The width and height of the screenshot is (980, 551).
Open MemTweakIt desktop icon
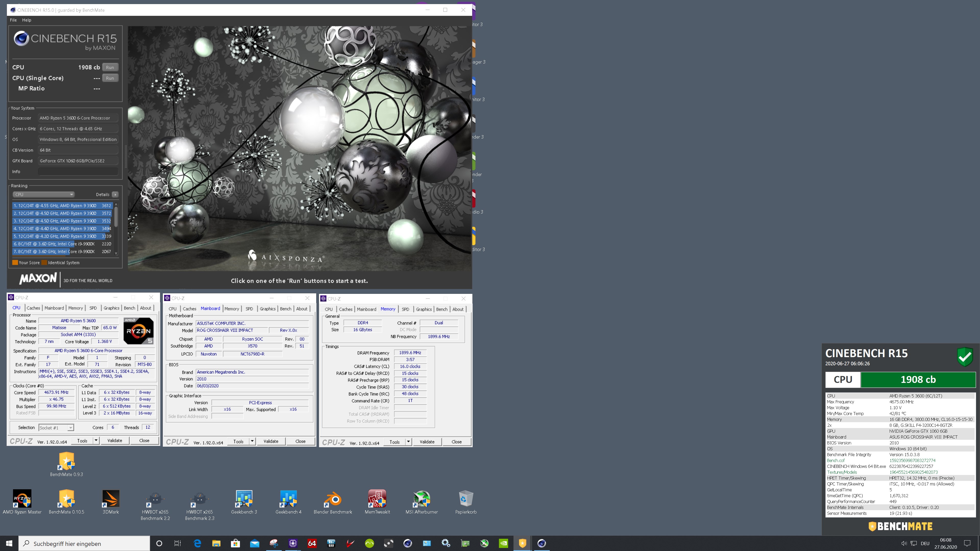coord(377,502)
